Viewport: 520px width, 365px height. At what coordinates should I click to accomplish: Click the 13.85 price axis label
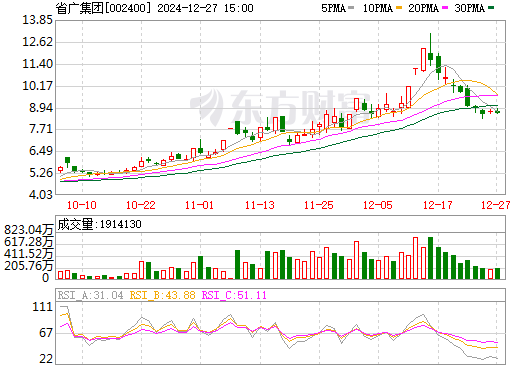(x=37, y=20)
